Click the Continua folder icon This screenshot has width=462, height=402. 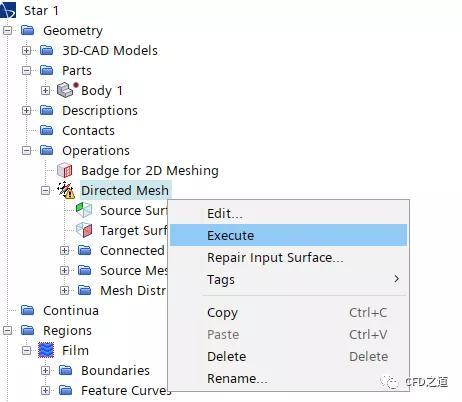(27, 310)
